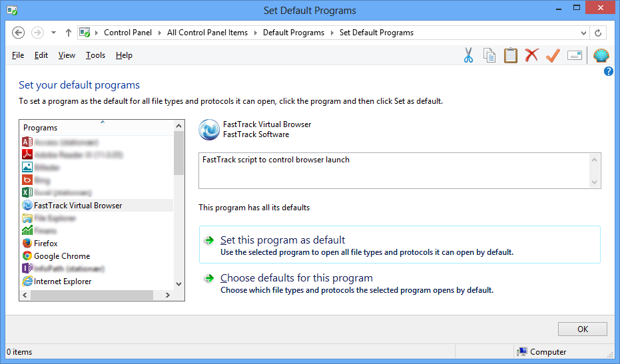Select Firefox in the Programs list
Image resolution: width=620 pixels, height=364 pixels.
point(97,243)
